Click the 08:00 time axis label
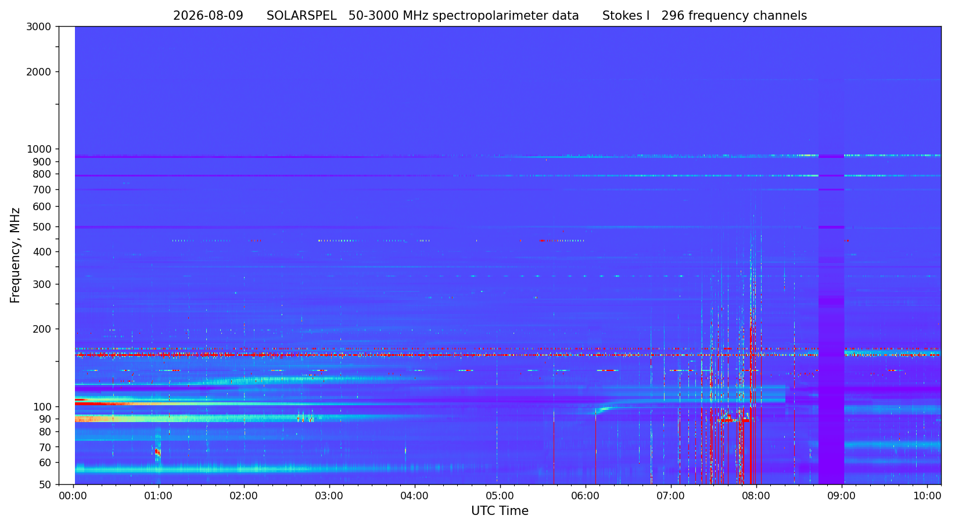 756,496
